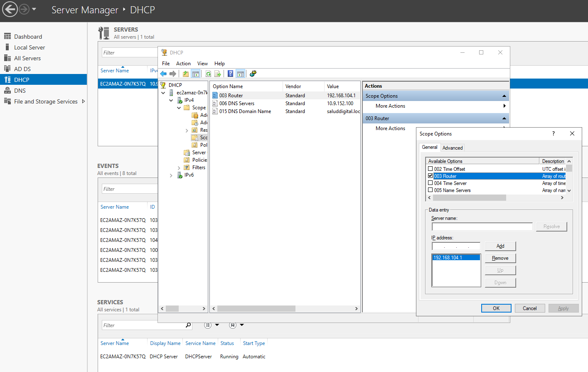Click the Add button for IP address
588x372 pixels.
pos(500,246)
